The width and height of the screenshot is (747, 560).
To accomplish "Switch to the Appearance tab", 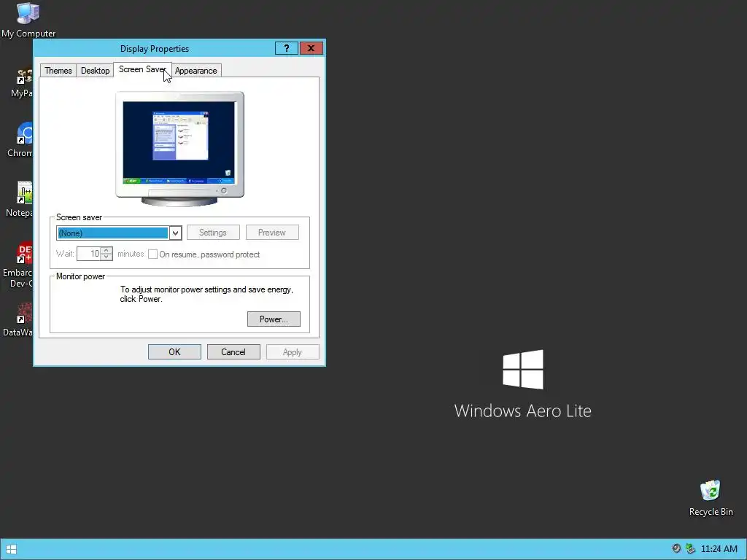I will click(196, 71).
